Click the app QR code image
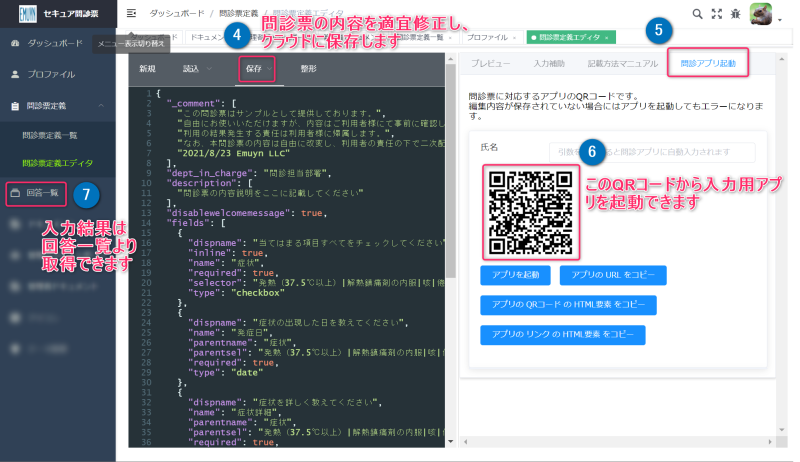 tap(531, 212)
